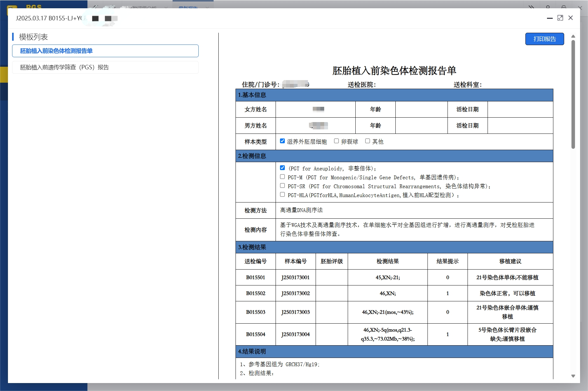Select template 胚胎植入前染色体检测报告单 in the list
This screenshot has width=588, height=391.
coord(105,51)
